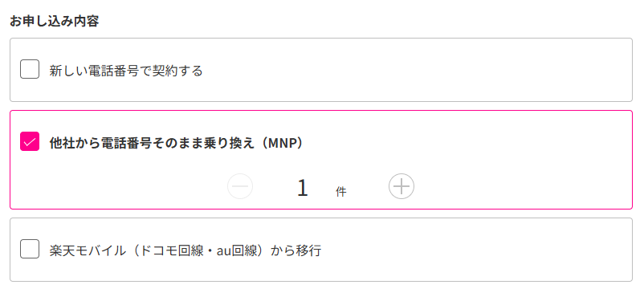Increase the MNP count with the plus icon
Image resolution: width=644 pixels, height=297 pixels.
[401, 186]
